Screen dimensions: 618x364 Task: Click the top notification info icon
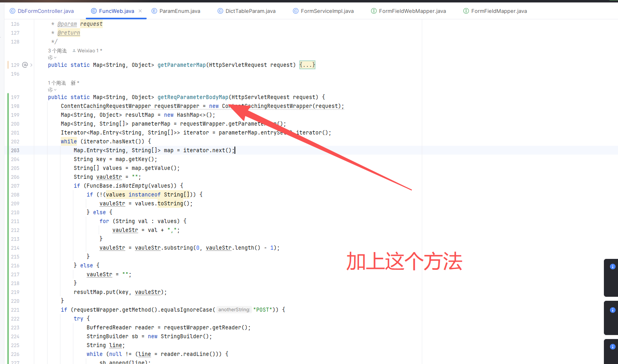point(612,267)
